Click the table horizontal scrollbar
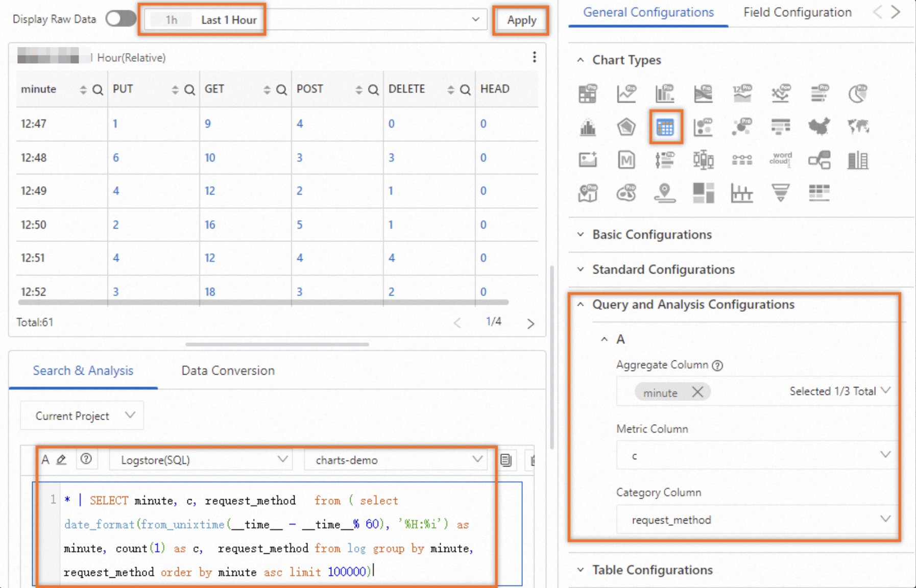This screenshot has width=916, height=588. click(263, 302)
